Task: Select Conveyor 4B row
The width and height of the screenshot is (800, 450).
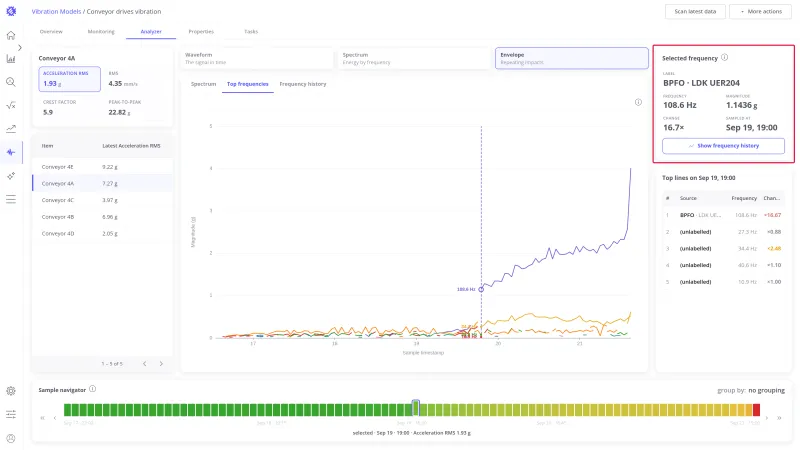Action: point(102,217)
